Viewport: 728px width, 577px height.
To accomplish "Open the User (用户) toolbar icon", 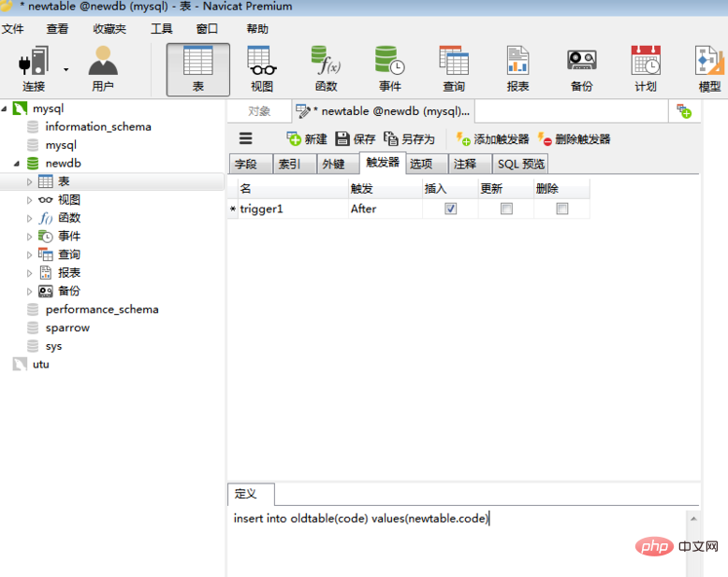I will 103,69.
